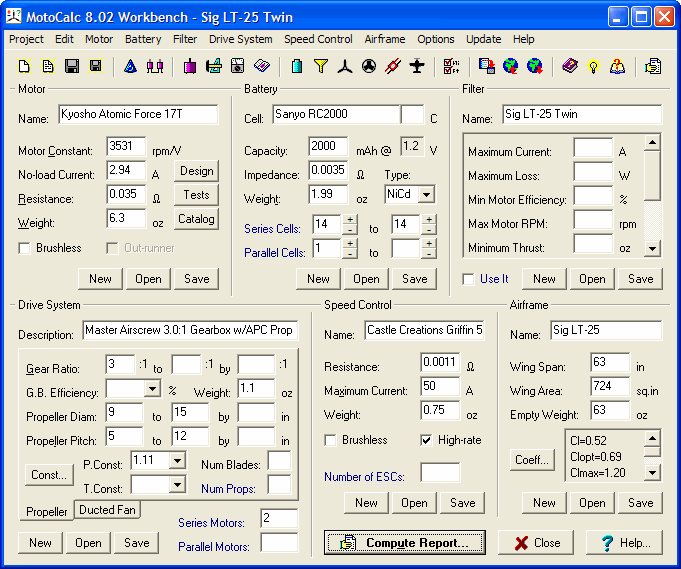Click the Compute Report button
Screen dimensions: 681x569
404,543
